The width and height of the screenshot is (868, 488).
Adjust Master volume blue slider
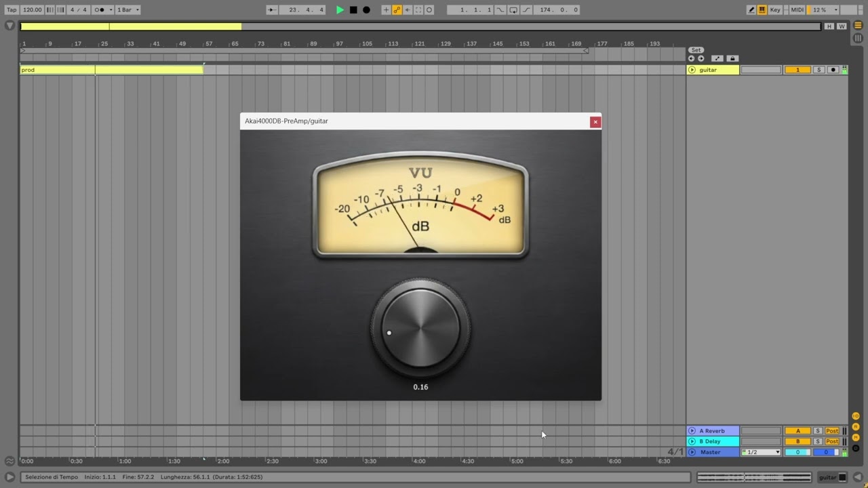(826, 452)
